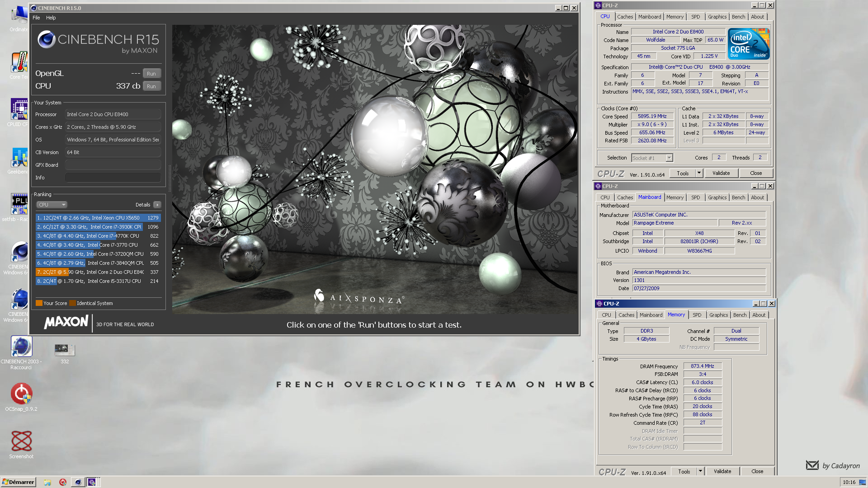Open the Ordinateur desktop icon

tap(19, 18)
